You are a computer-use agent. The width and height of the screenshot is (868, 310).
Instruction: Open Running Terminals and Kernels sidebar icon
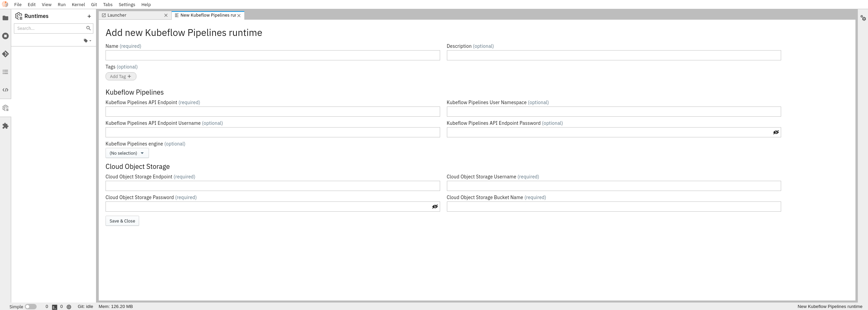coord(5,36)
